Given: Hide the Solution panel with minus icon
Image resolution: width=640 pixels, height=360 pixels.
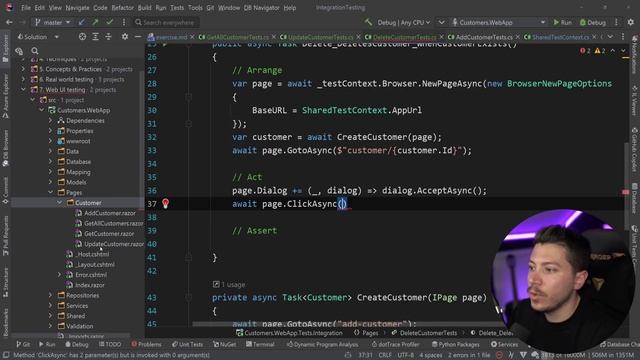Looking at the screenshot, I should 138,37.
